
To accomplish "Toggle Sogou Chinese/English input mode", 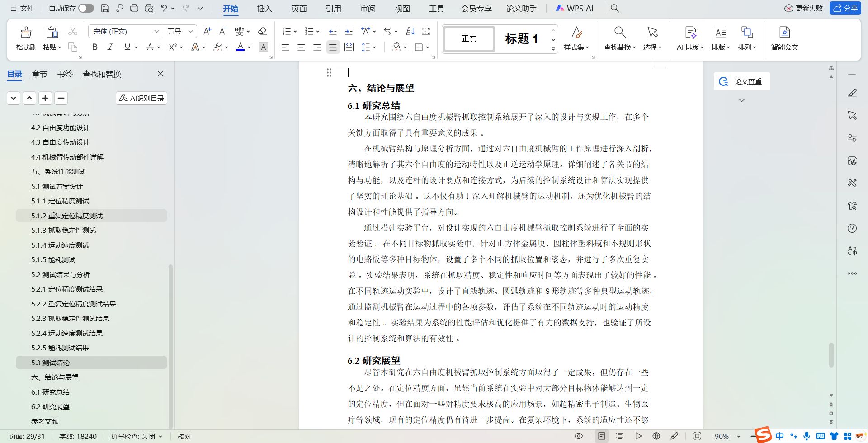I will pos(780,436).
